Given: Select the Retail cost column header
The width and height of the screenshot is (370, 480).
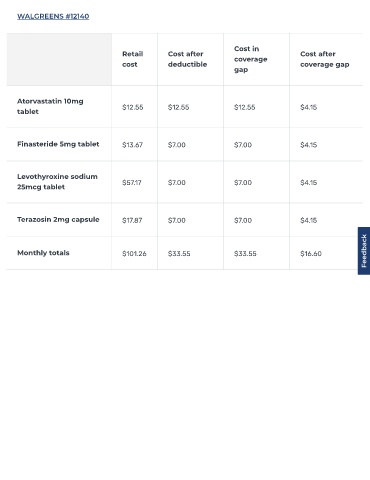Looking at the screenshot, I should [133, 59].
